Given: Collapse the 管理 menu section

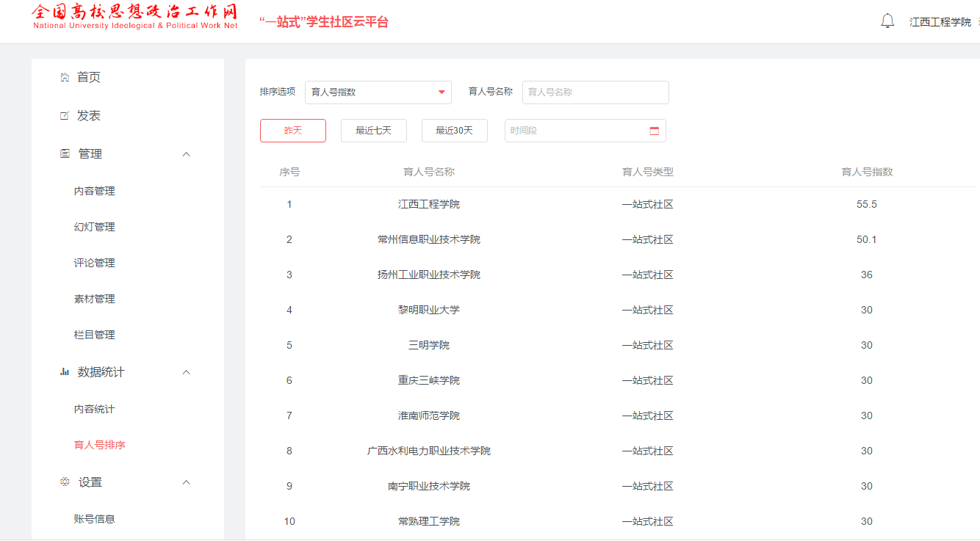Looking at the screenshot, I should coord(186,154).
